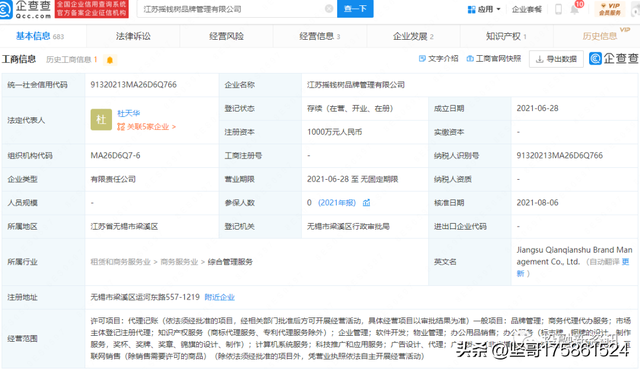
Task: Open the 附近企业 nearby companies link
Action: tap(220, 297)
